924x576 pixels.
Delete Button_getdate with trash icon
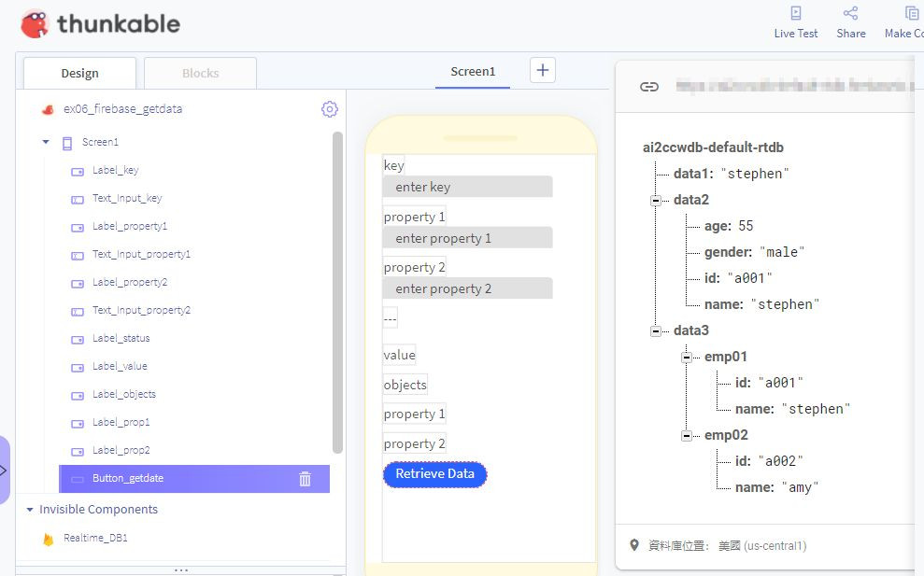[x=305, y=479]
